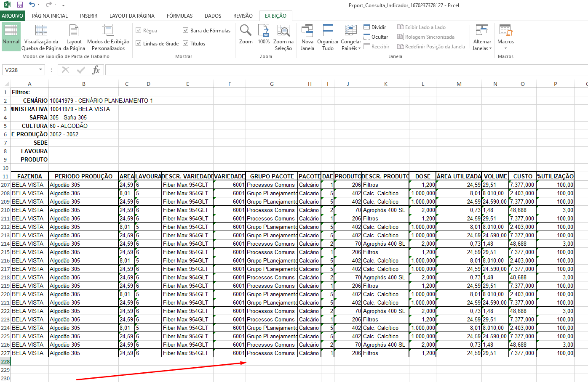The image size is (588, 382).
Task: Open a Nova Janela
Action: (x=307, y=37)
